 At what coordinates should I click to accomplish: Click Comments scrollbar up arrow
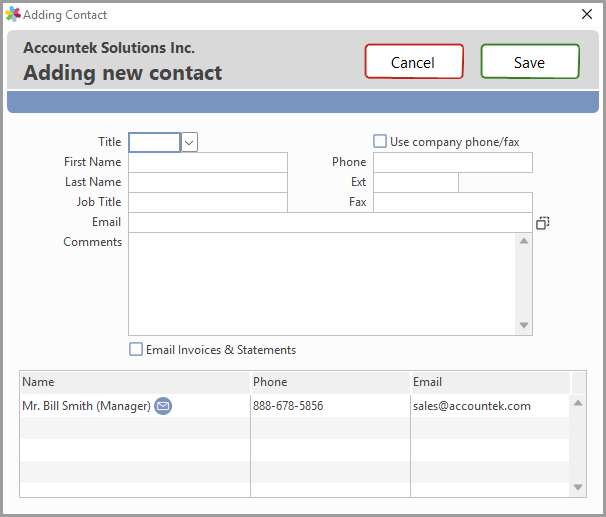[524, 241]
